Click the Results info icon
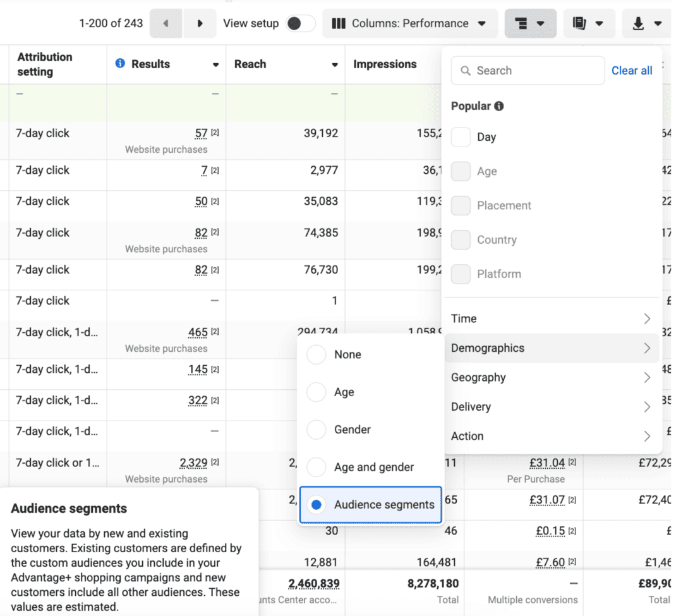 [120, 64]
